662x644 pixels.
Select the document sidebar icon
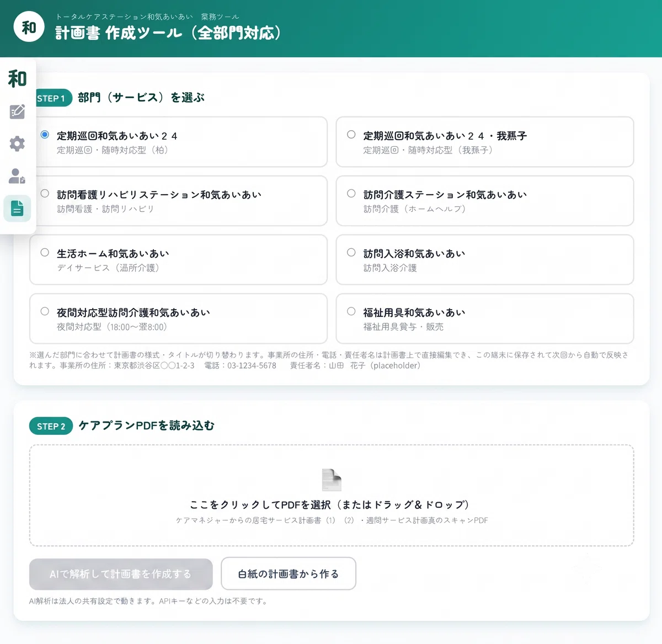(x=17, y=209)
